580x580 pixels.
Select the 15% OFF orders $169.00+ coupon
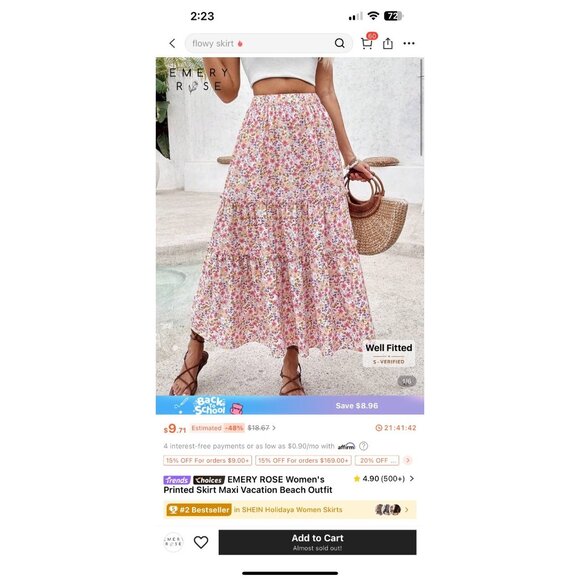click(303, 461)
